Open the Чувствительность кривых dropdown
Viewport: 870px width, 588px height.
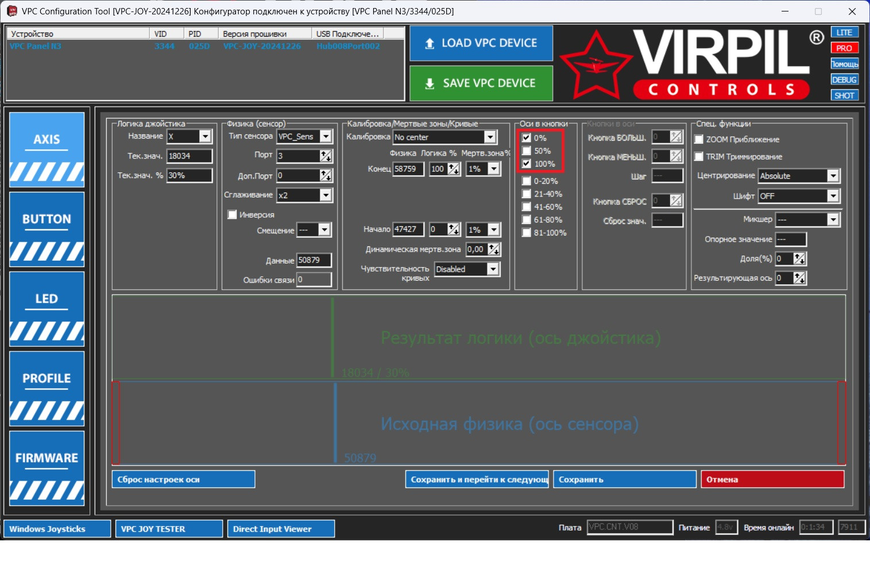pyautogui.click(x=493, y=269)
